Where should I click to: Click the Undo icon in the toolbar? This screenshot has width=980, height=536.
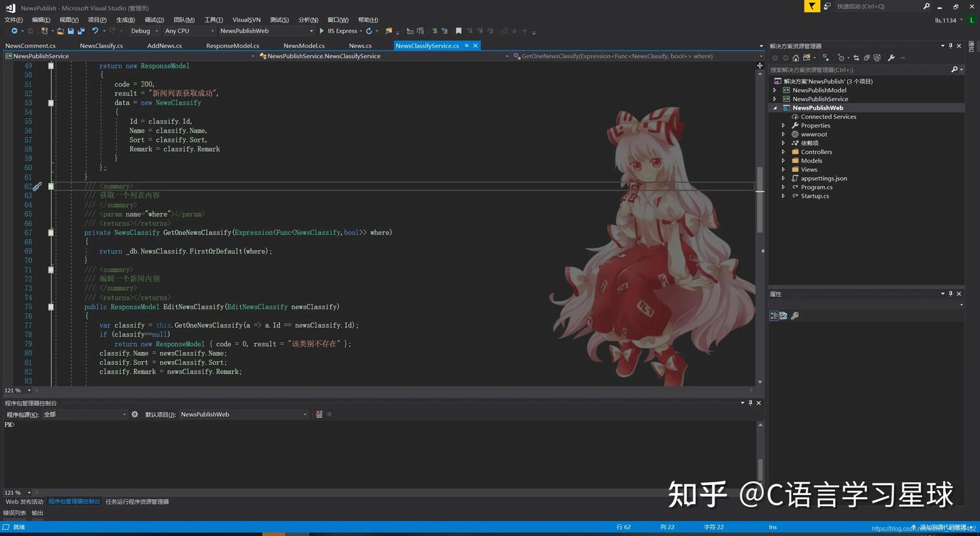(x=95, y=31)
